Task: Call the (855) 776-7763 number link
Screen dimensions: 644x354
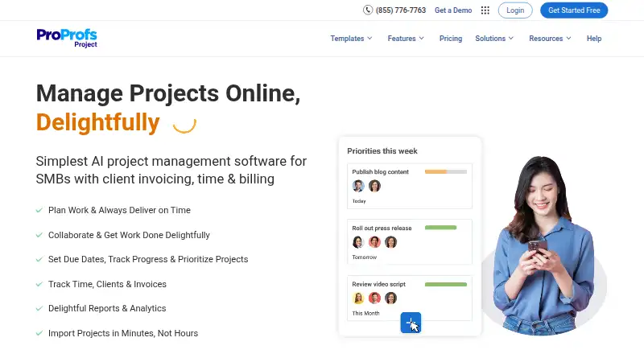Action: click(400, 10)
